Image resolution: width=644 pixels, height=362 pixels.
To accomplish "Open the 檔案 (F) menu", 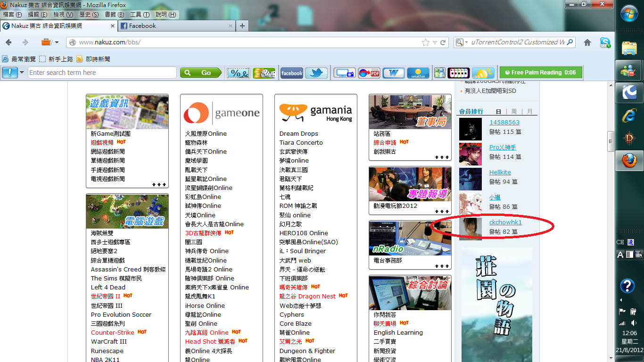I will pyautogui.click(x=12, y=15).
